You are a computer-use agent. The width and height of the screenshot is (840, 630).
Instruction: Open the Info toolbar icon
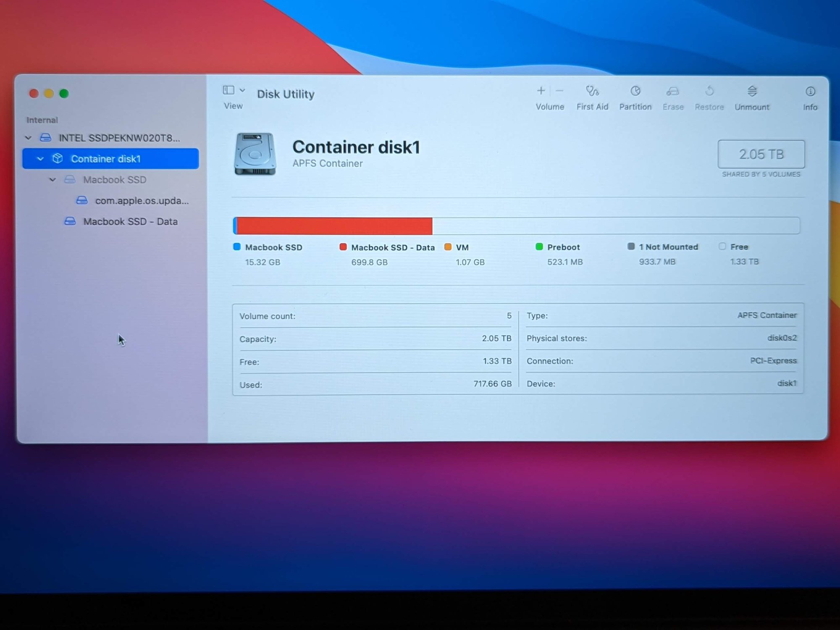(x=810, y=92)
